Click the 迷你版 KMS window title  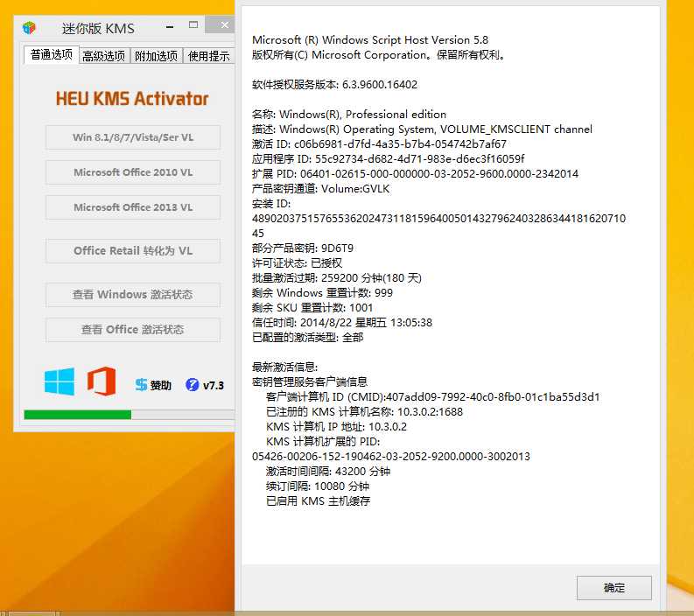(98, 28)
